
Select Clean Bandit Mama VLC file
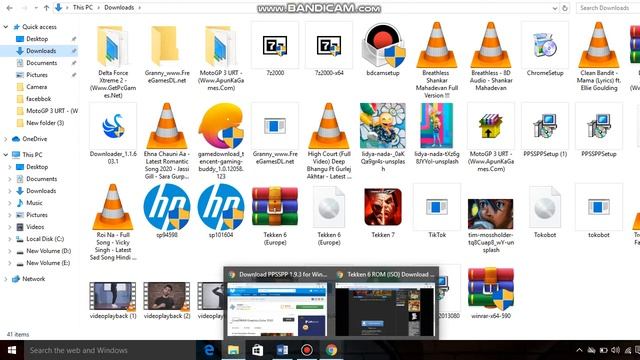(599, 57)
